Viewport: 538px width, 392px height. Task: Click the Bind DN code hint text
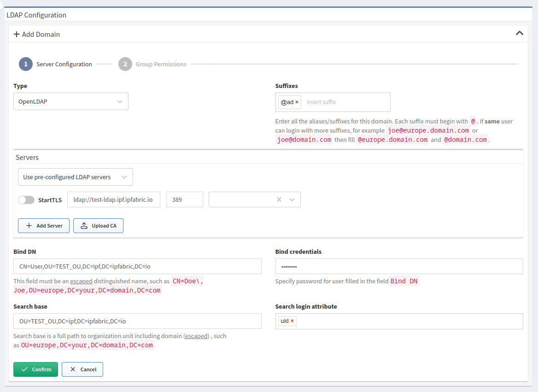click(x=404, y=281)
